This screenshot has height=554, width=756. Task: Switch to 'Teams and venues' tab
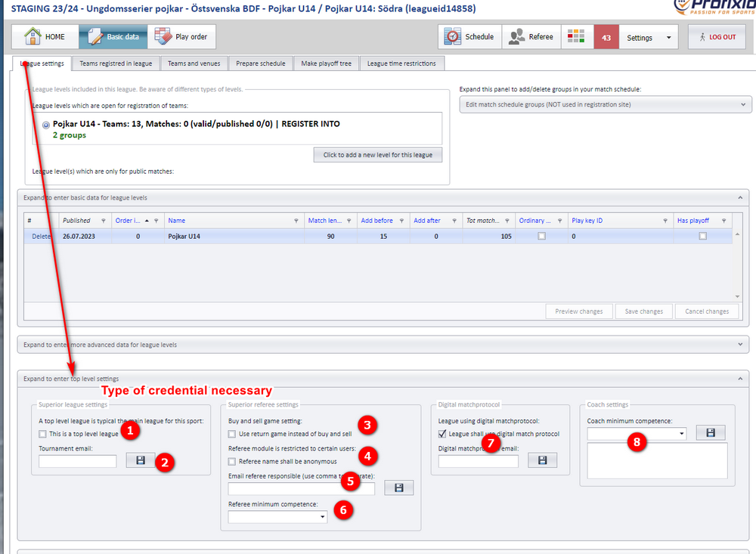click(x=194, y=63)
